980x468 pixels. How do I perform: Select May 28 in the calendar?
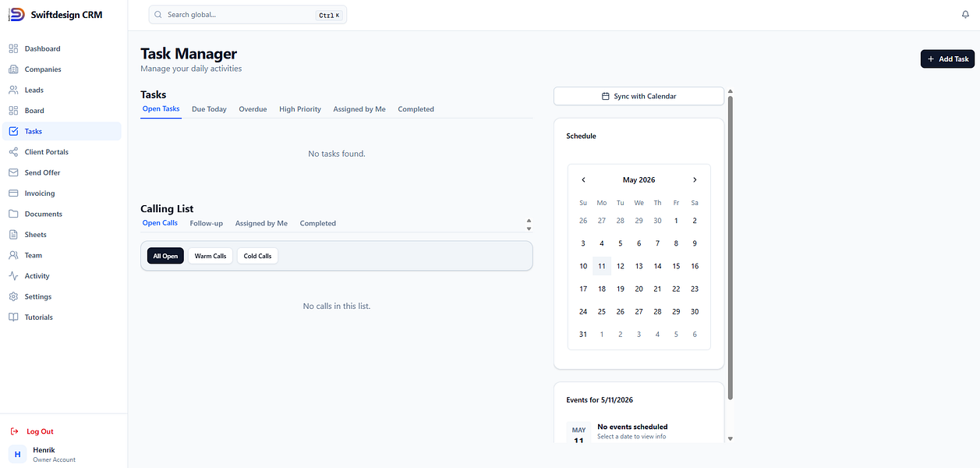pos(657,311)
